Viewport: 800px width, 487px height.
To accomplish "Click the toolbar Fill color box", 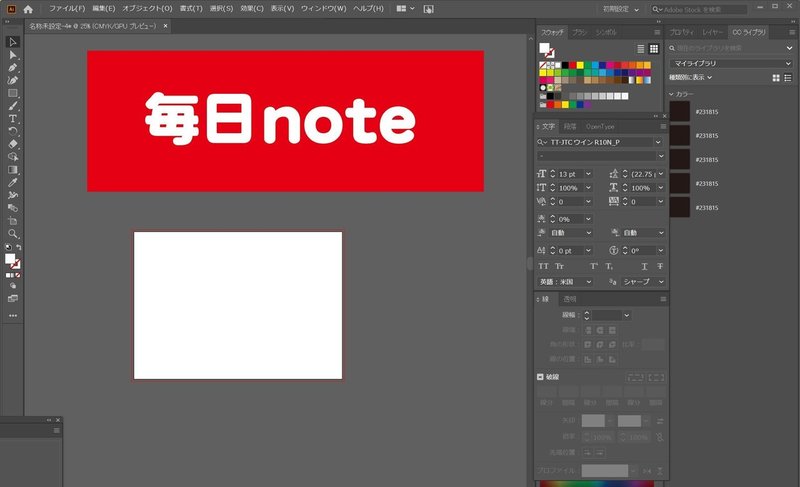I will (10, 259).
